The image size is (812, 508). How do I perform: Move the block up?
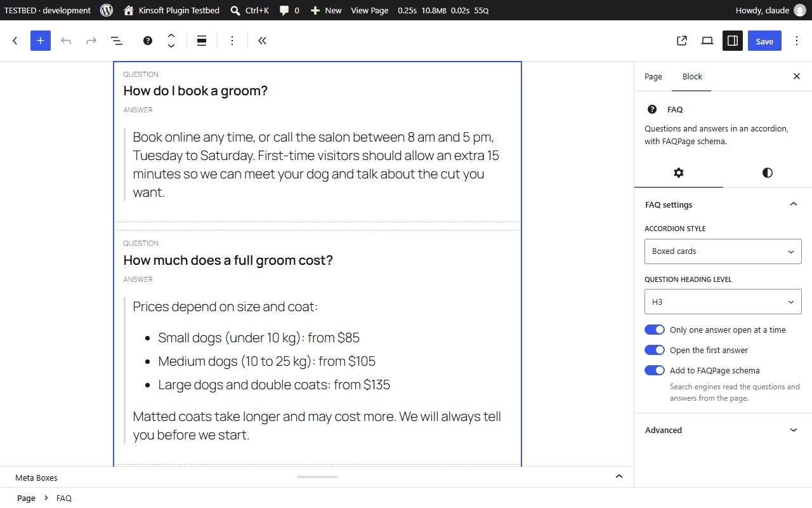point(171,36)
